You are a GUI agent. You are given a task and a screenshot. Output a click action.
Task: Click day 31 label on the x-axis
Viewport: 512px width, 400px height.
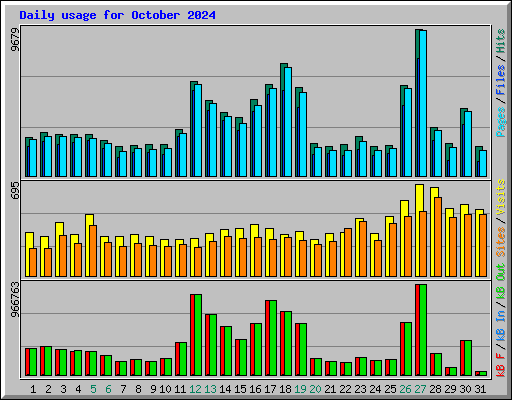pos(480,389)
